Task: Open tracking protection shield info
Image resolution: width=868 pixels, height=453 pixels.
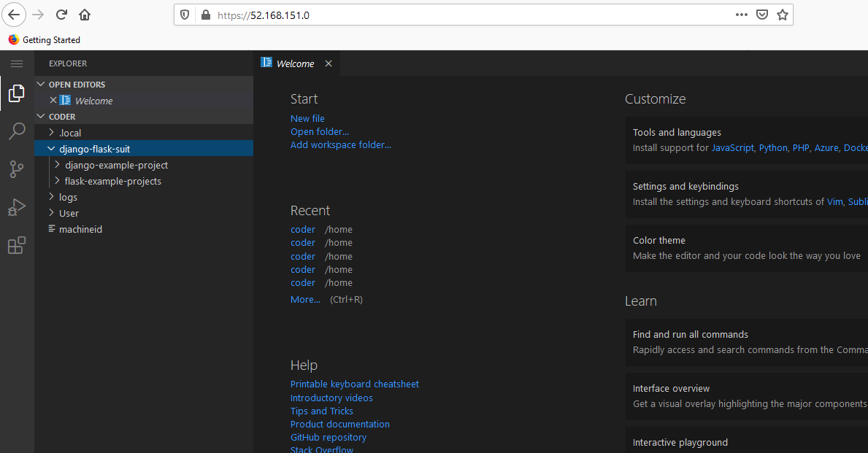Action: click(x=185, y=15)
